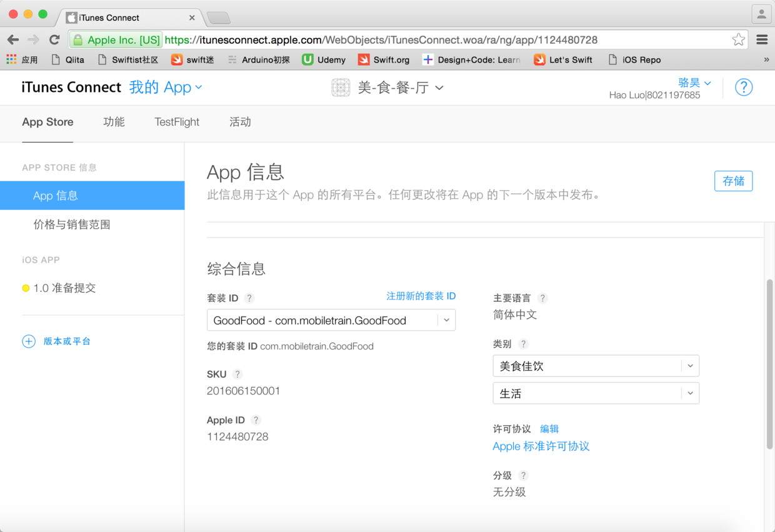
Task: Click the browser address bar URL
Action: (381, 40)
